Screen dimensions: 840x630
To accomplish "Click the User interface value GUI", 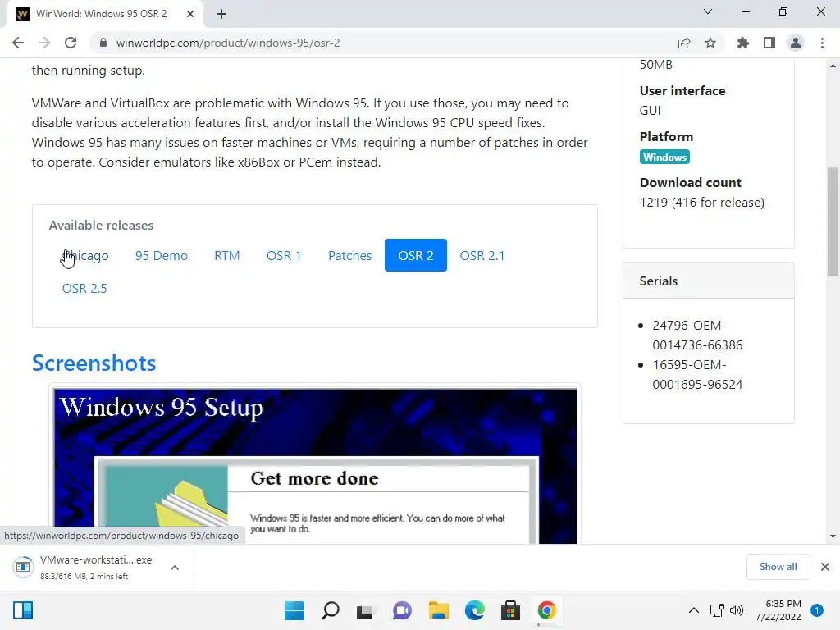I will tap(650, 111).
